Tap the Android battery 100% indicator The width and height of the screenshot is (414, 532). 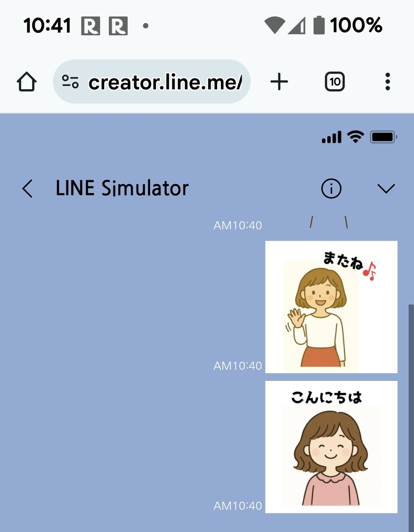(x=347, y=26)
